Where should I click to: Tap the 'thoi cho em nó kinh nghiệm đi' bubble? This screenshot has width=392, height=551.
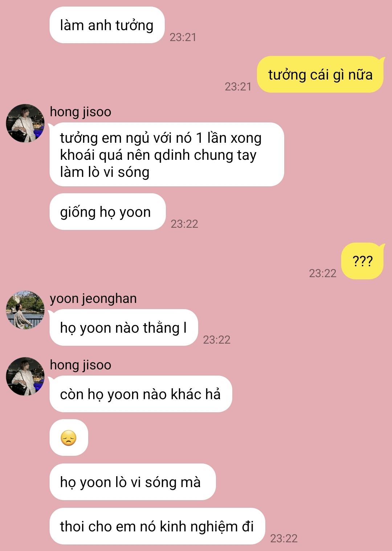(x=157, y=526)
